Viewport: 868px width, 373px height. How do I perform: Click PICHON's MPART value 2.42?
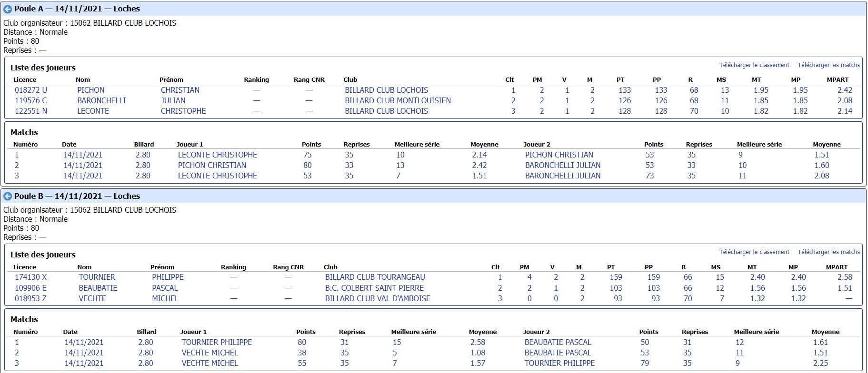845,90
